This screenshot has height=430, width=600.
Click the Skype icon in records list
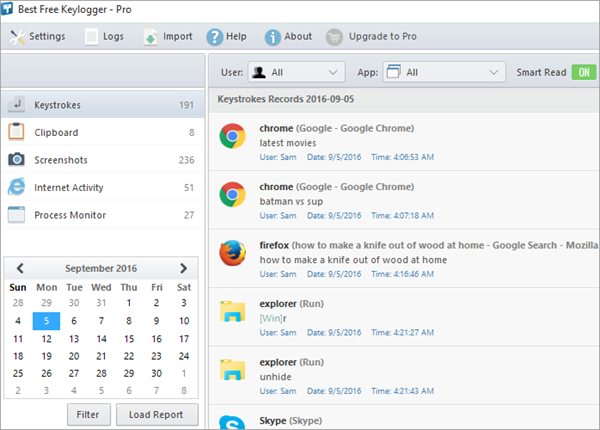[x=232, y=422]
